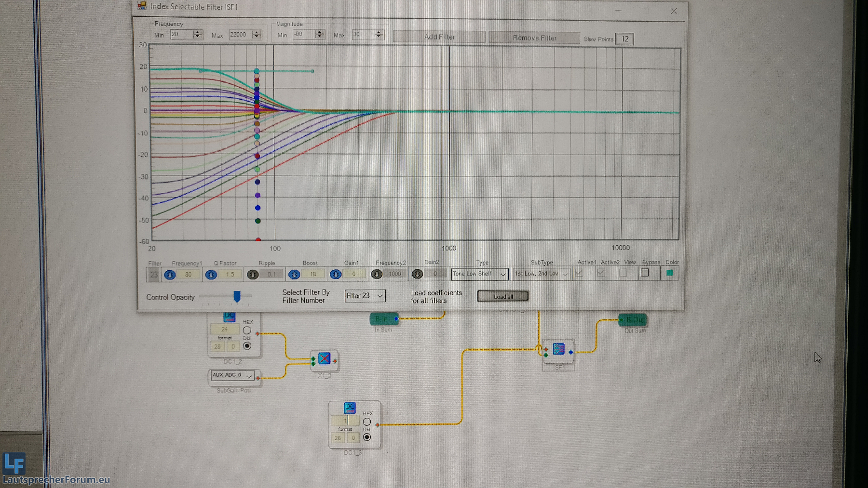Image resolution: width=868 pixels, height=488 pixels.
Task: Select the B-Out output sum block
Action: point(633,320)
